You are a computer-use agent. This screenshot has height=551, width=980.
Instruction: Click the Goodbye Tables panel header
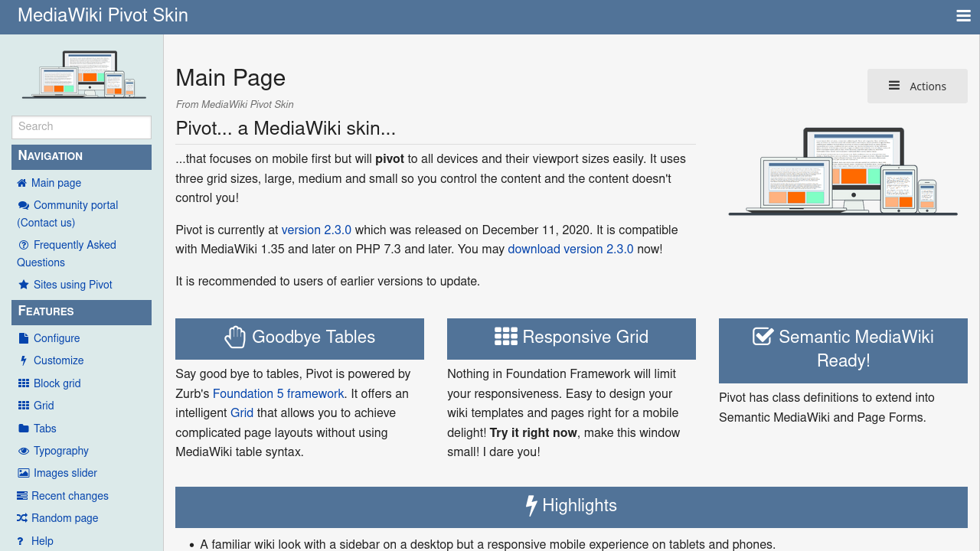(x=299, y=337)
